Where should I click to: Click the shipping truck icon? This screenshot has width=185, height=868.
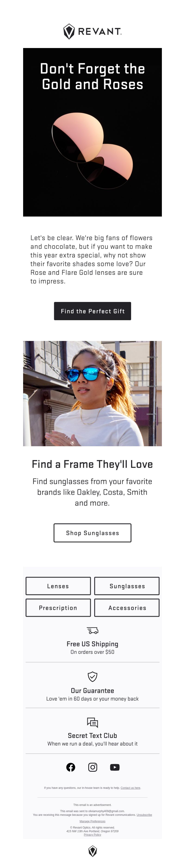coord(92,630)
